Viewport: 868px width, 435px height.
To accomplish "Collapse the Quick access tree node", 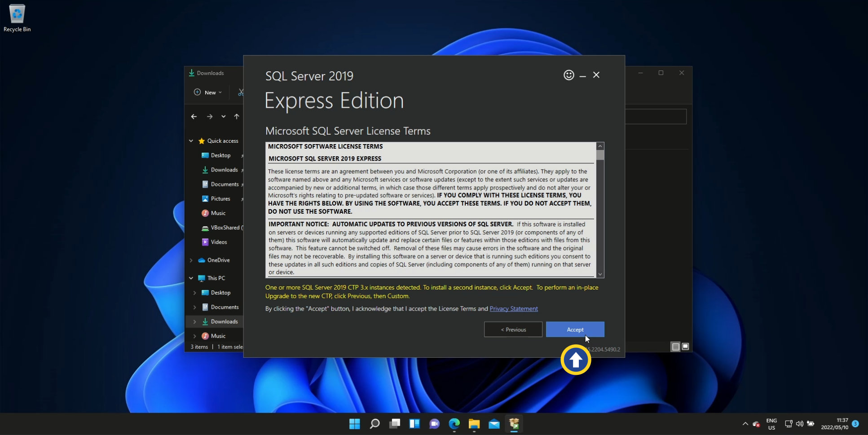I will [191, 141].
